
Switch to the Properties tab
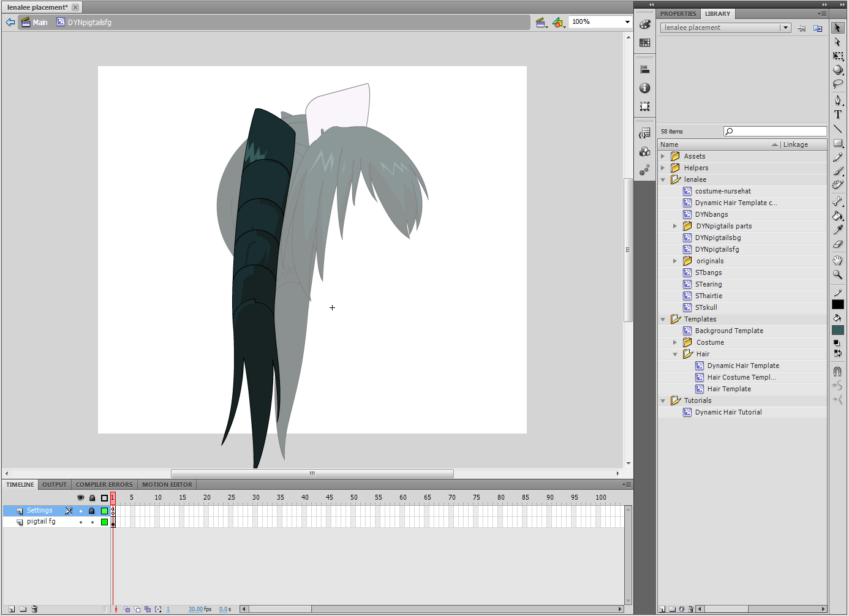coord(677,13)
